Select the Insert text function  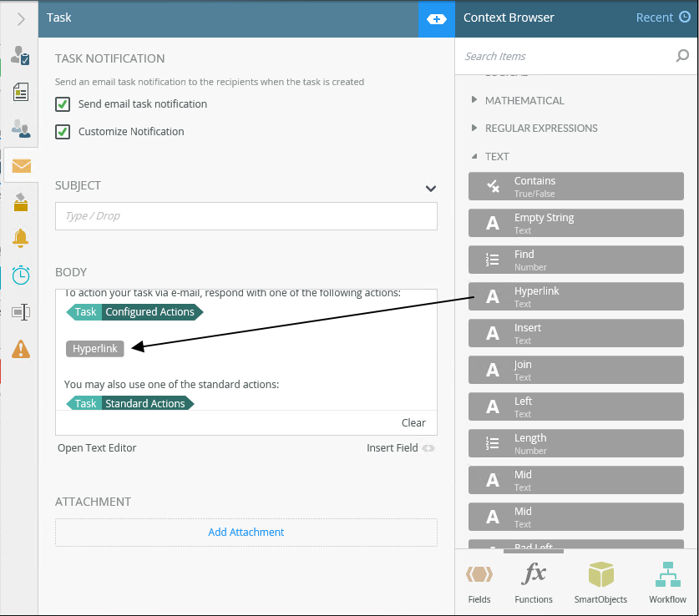(576, 333)
